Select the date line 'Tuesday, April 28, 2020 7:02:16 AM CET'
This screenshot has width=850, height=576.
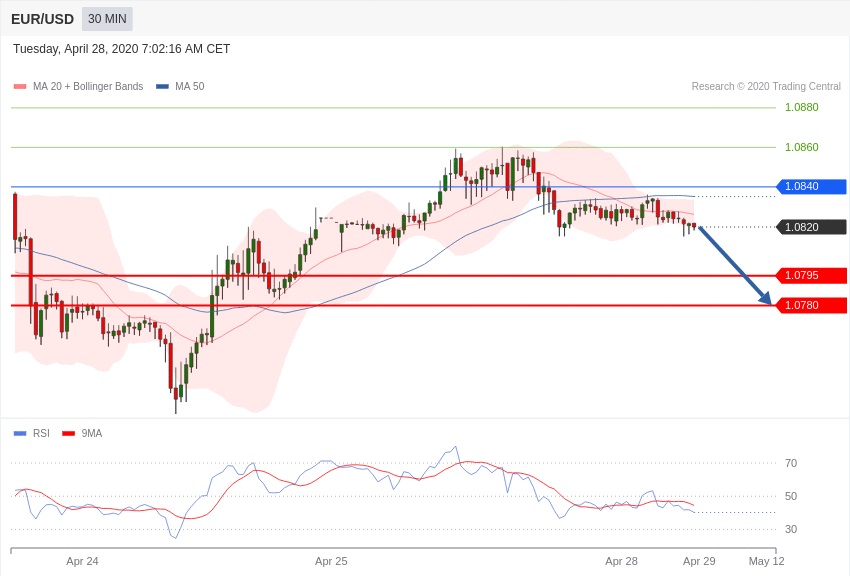[121, 49]
